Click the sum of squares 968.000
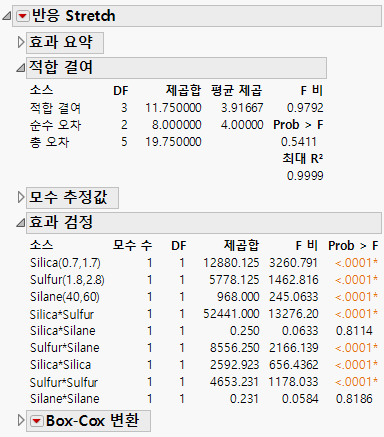384x437 pixels. tap(238, 297)
